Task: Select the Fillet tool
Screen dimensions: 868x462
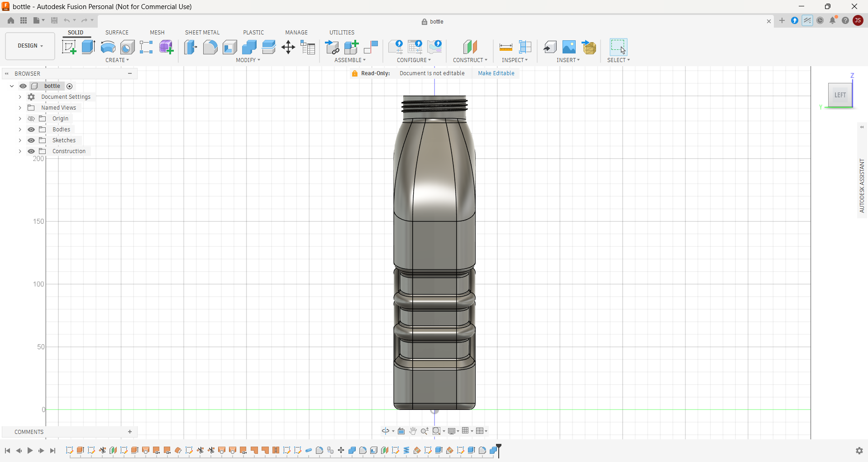Action: [210, 47]
